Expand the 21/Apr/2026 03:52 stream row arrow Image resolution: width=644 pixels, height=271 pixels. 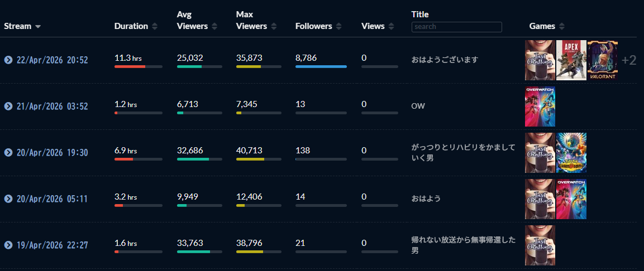pos(8,107)
